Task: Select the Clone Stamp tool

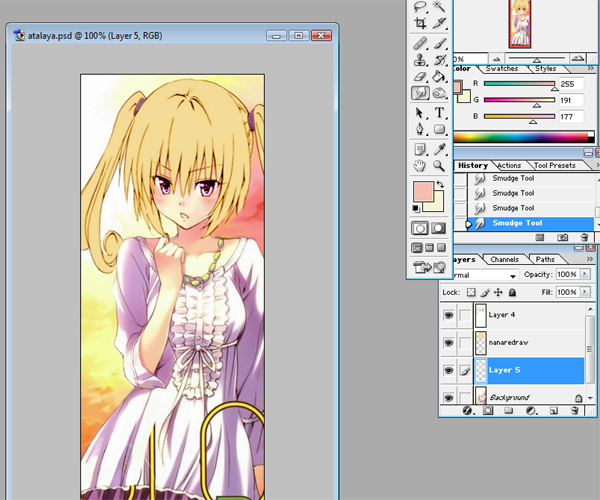Action: [420, 60]
